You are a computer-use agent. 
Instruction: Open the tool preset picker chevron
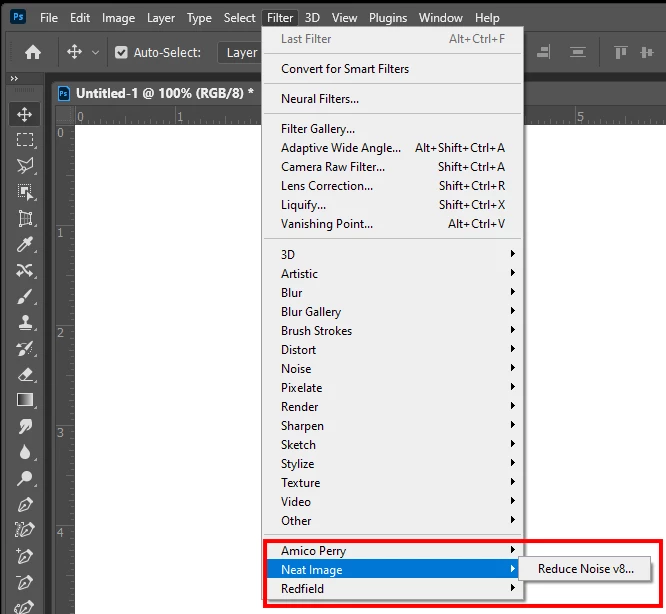(96, 53)
